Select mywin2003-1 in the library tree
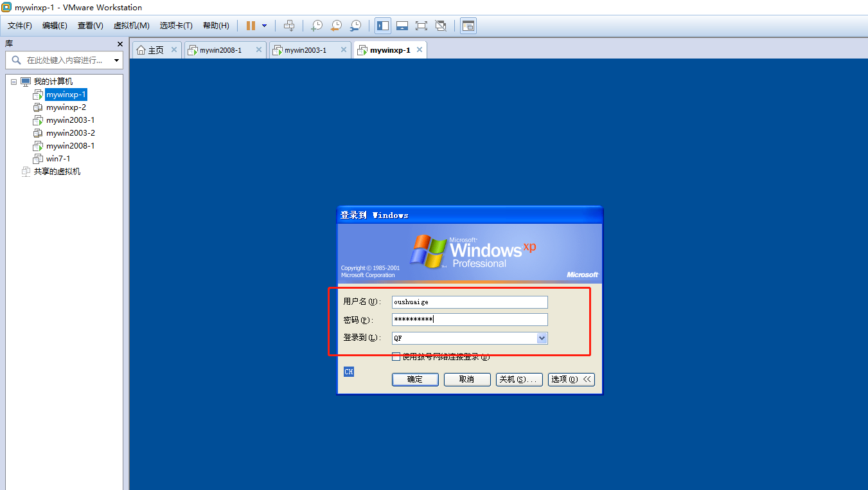The height and width of the screenshot is (490, 868). (70, 120)
